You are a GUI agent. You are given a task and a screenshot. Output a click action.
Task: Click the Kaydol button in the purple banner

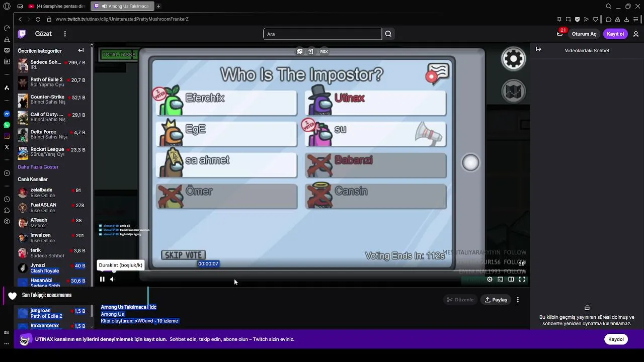coord(616,339)
